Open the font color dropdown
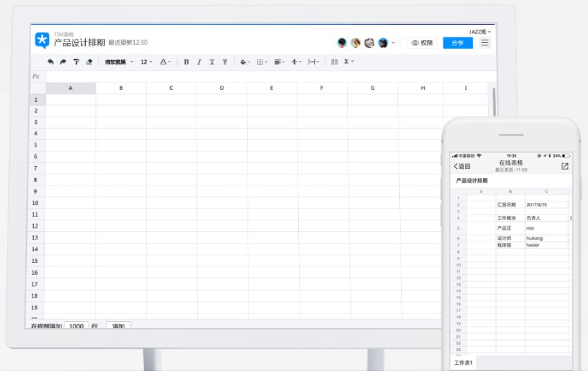The height and width of the screenshot is (371, 588). [x=165, y=62]
